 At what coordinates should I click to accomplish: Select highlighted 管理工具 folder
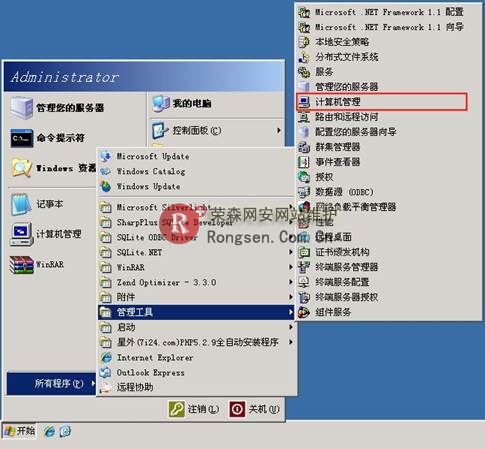pyautogui.click(x=196, y=312)
